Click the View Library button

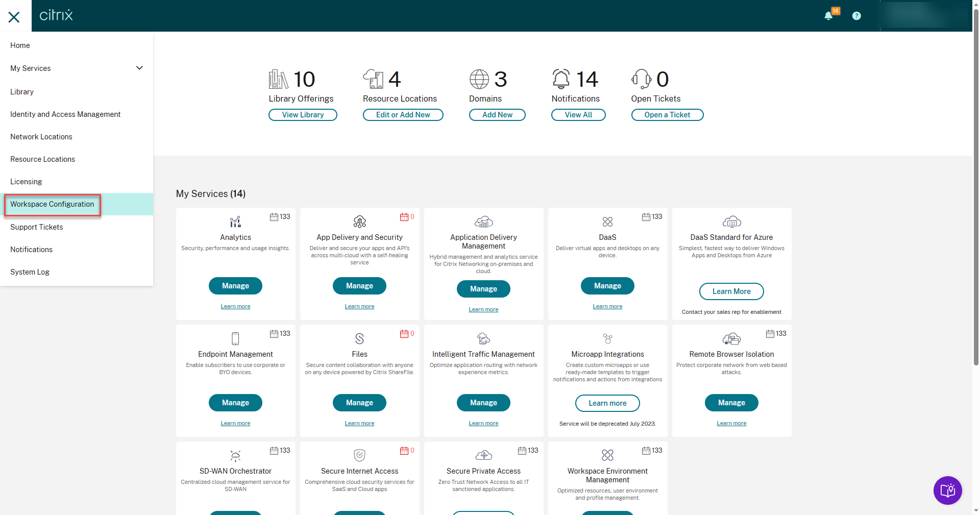[303, 115]
